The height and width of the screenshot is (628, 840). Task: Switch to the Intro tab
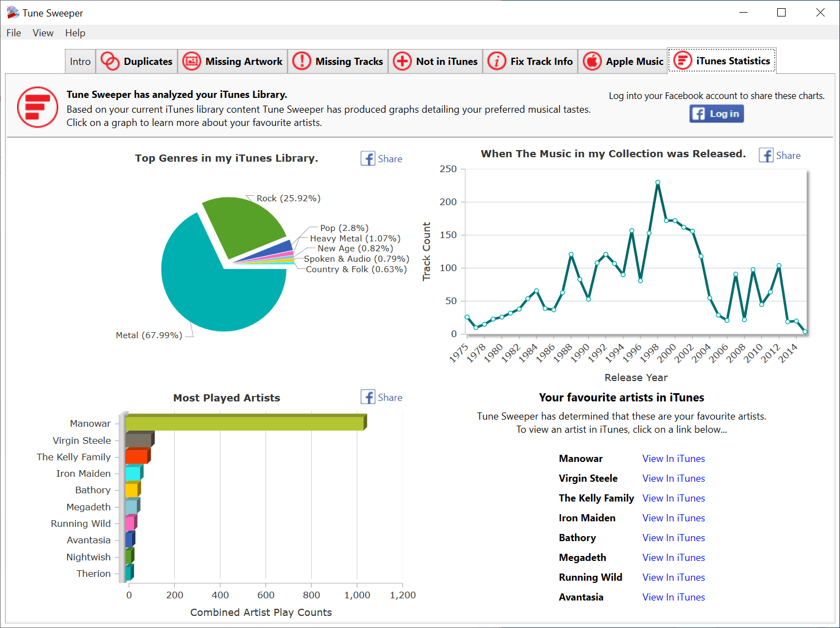coord(80,62)
